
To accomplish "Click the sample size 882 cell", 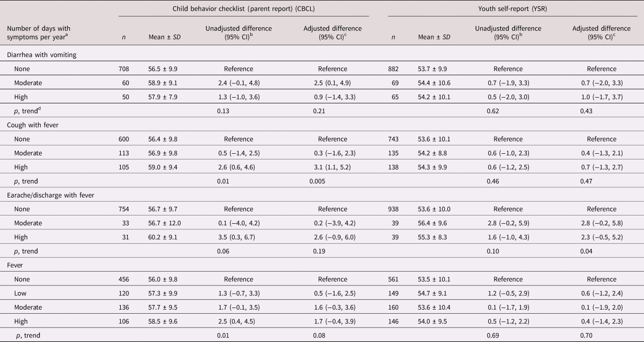I will [x=395, y=69].
